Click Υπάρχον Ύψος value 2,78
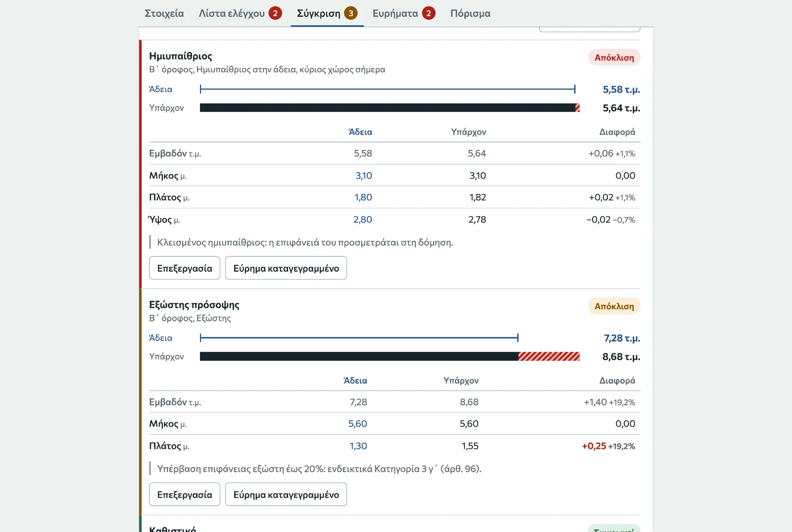The width and height of the screenshot is (792, 532). click(477, 220)
